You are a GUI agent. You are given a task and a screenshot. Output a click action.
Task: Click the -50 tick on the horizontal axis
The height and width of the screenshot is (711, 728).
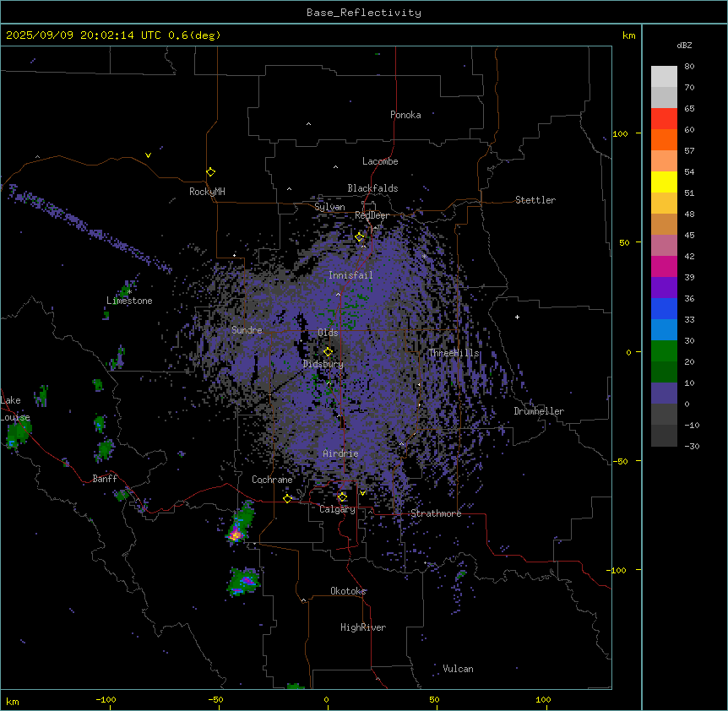[x=215, y=699]
